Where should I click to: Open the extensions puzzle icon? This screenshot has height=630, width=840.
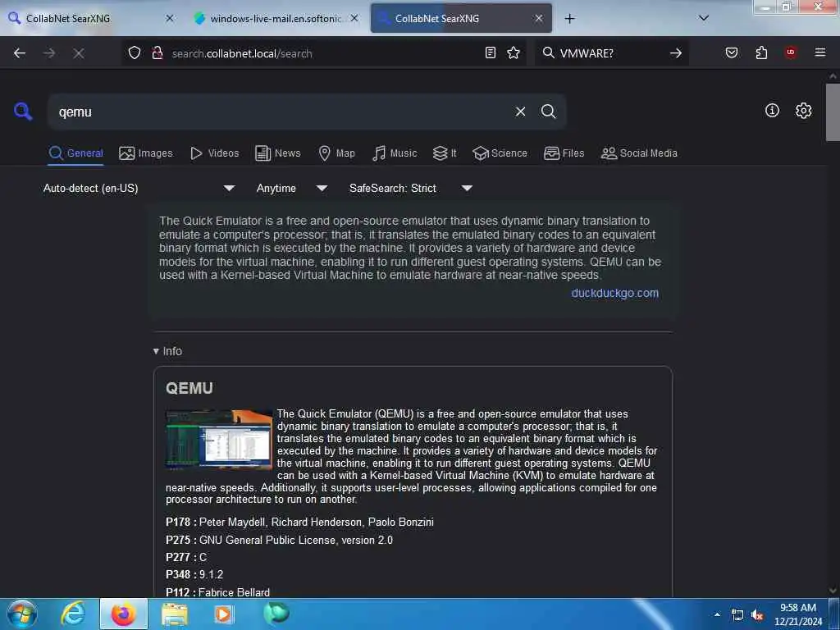pos(761,52)
